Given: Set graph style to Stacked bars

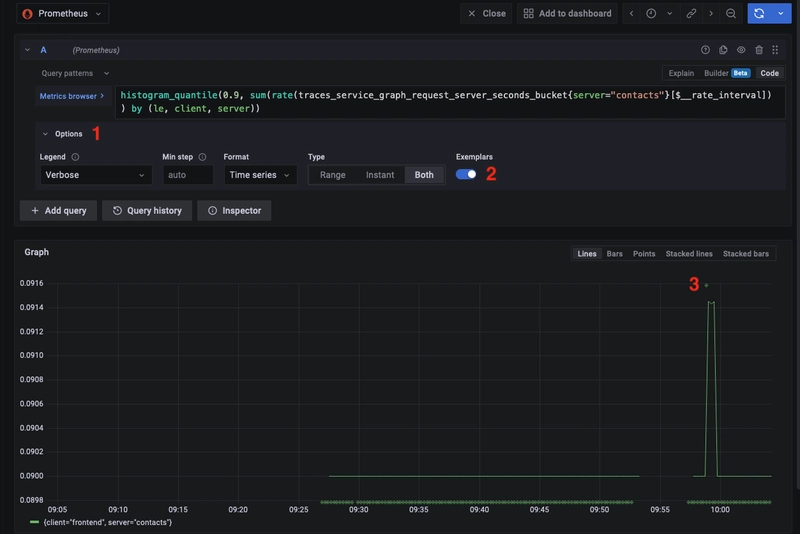Looking at the screenshot, I should click(745, 254).
